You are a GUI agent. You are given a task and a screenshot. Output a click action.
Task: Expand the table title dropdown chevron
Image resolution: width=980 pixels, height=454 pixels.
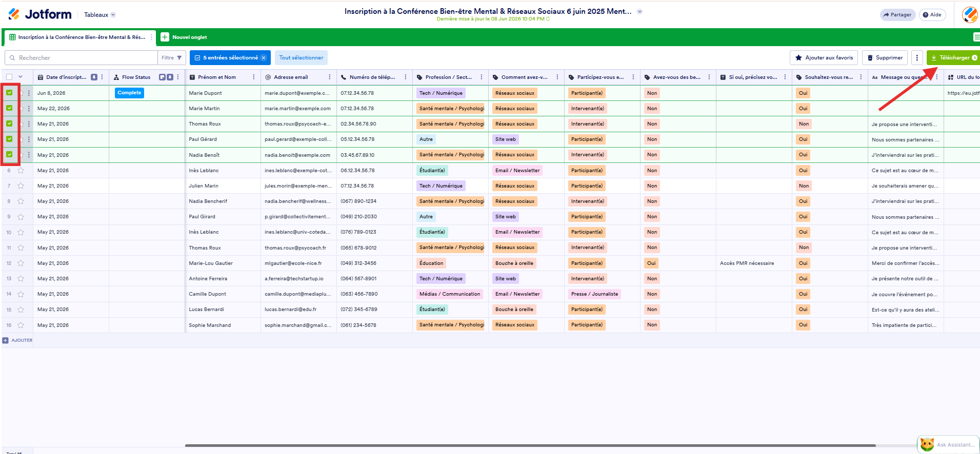(x=639, y=11)
